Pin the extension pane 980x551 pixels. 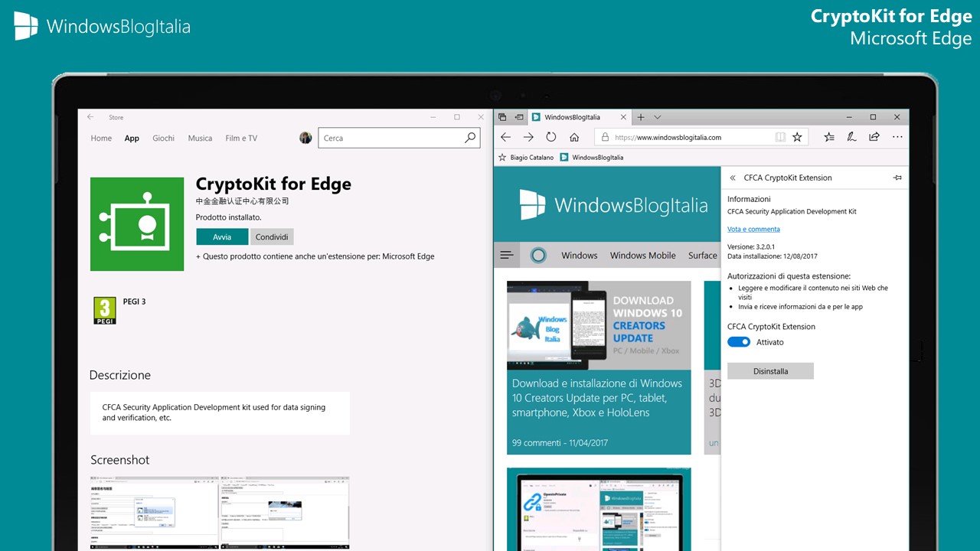point(897,178)
